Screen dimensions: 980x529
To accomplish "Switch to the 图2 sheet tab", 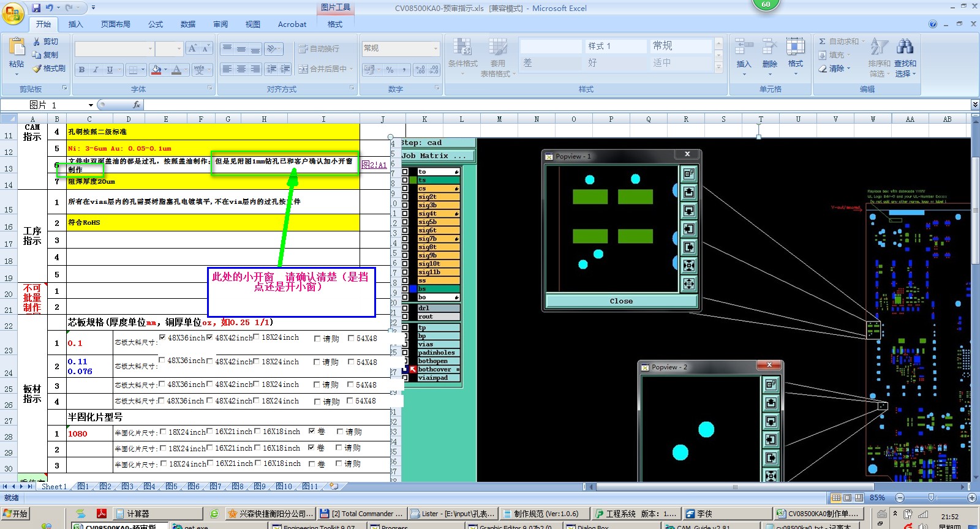I will point(105,486).
